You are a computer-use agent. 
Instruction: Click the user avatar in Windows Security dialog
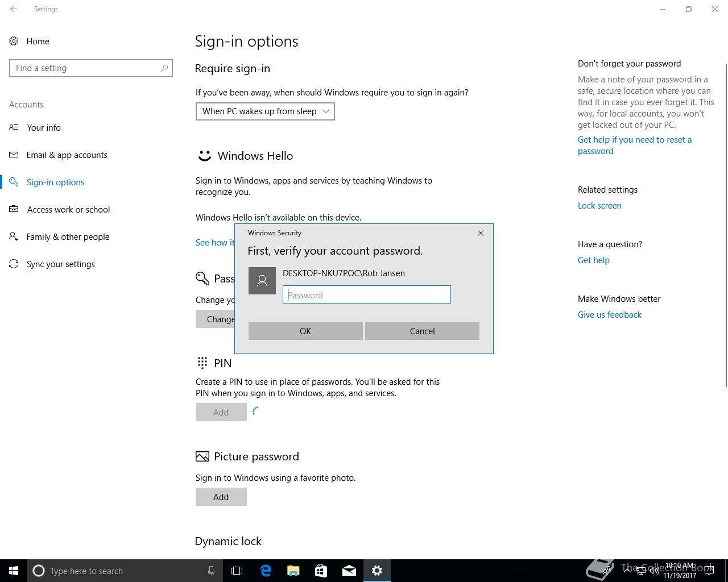coord(262,281)
